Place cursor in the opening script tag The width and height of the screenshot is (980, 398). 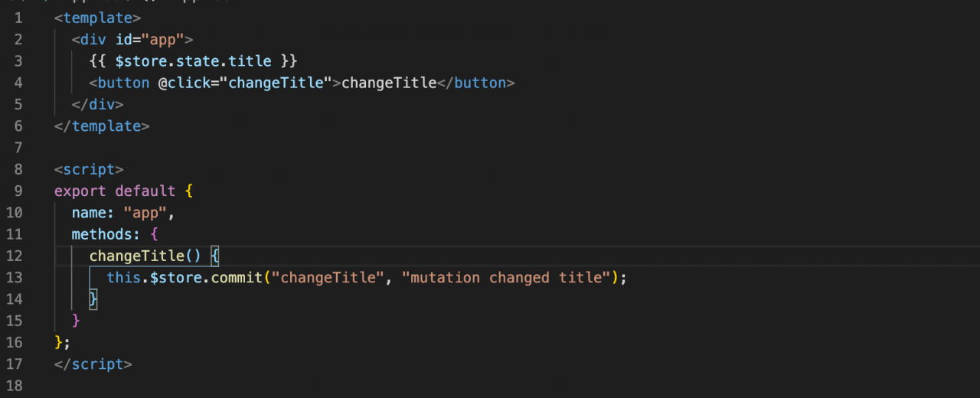click(89, 169)
